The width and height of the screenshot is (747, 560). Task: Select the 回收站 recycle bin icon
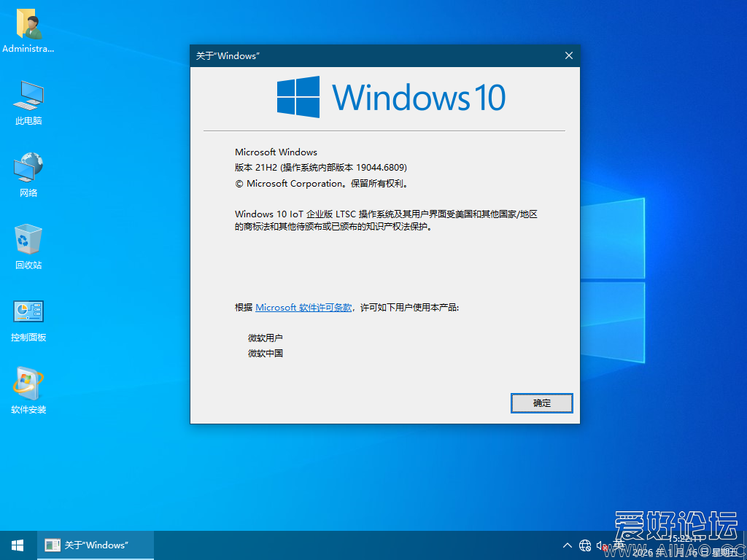tap(28, 246)
